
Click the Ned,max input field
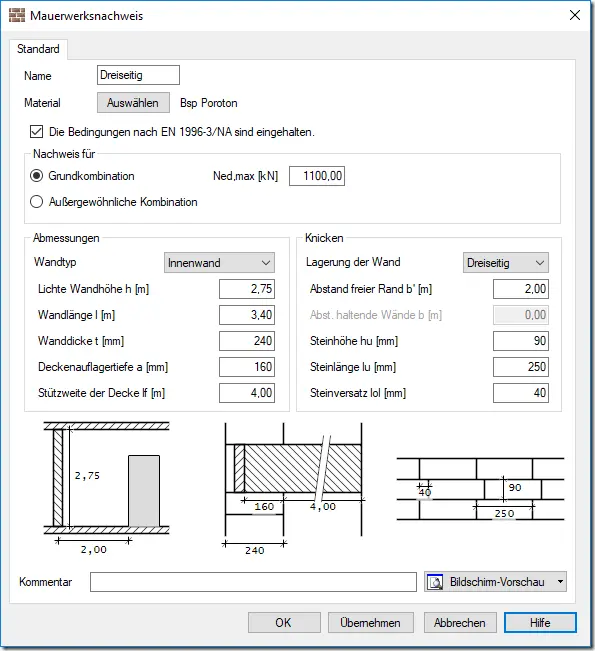tap(317, 176)
